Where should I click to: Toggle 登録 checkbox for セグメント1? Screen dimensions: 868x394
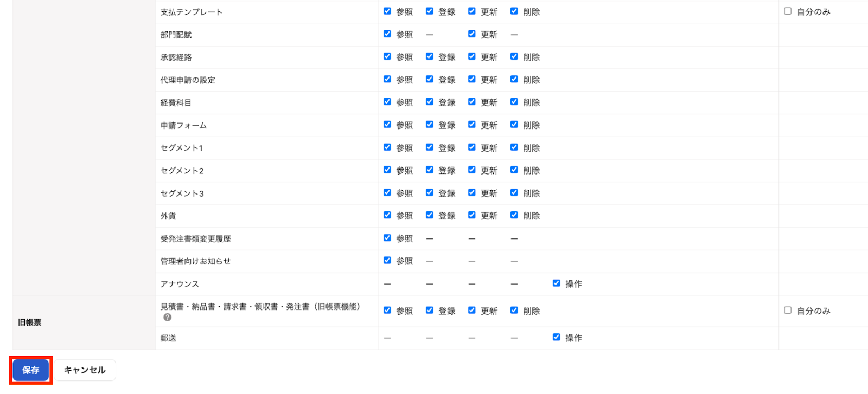(x=430, y=147)
